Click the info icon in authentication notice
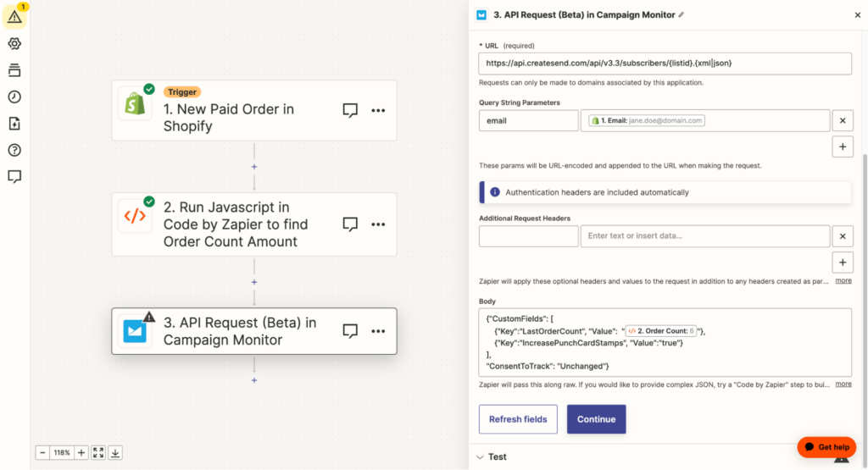868x470 pixels. (495, 192)
